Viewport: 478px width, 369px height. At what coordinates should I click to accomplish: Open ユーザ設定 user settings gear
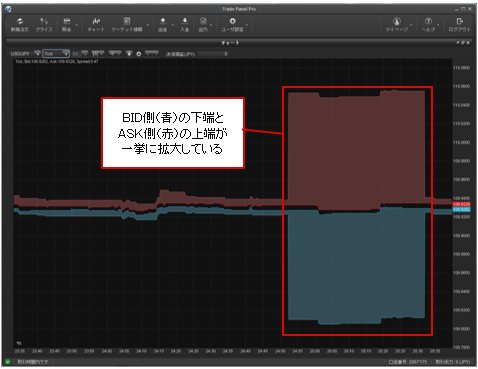[x=232, y=25]
